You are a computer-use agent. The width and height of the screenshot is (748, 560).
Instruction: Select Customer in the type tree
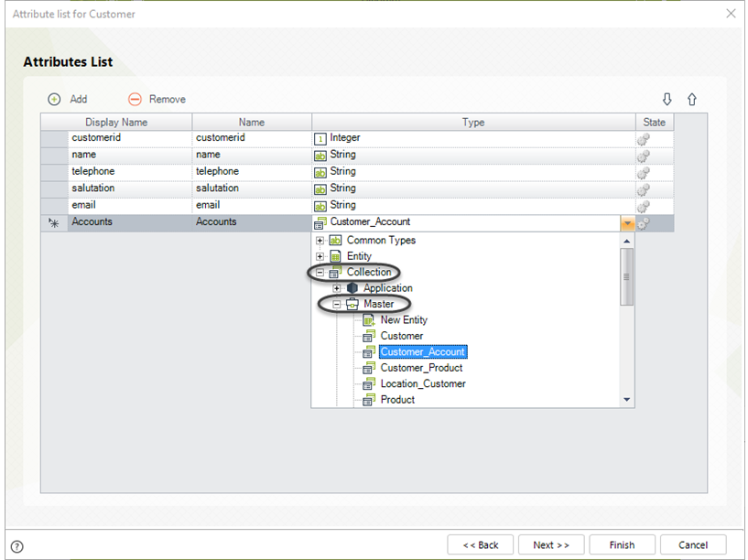(x=402, y=336)
